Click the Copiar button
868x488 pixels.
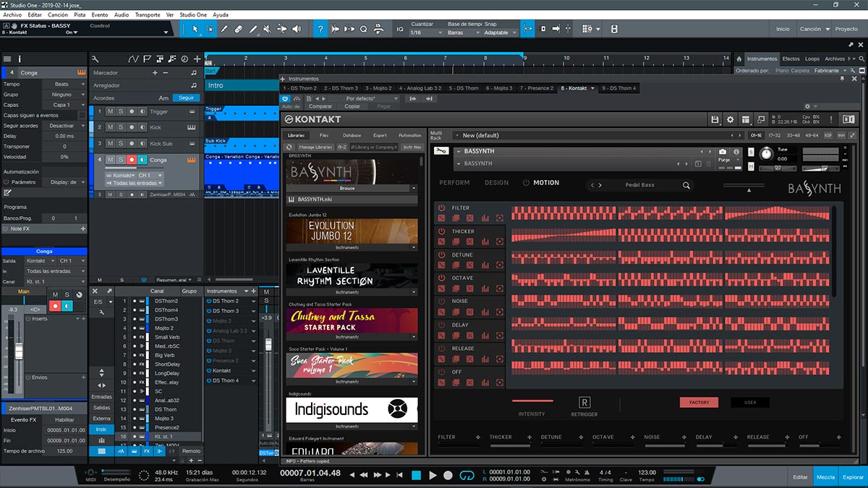click(352, 106)
